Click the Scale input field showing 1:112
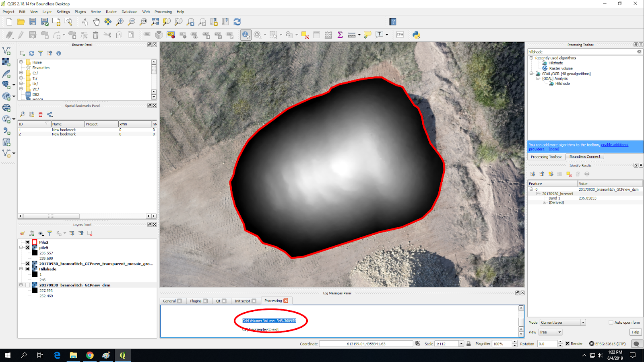The height and width of the screenshot is (362, 644). [x=446, y=343]
